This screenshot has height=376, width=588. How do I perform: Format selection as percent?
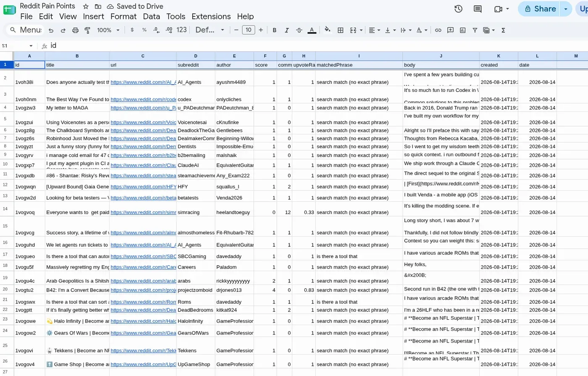144,30
